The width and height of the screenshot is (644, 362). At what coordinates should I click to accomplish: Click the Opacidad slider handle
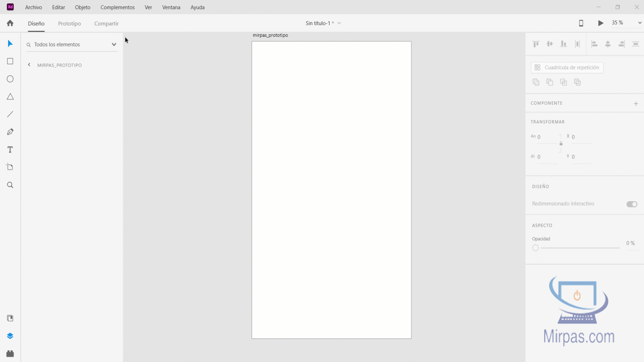click(535, 248)
